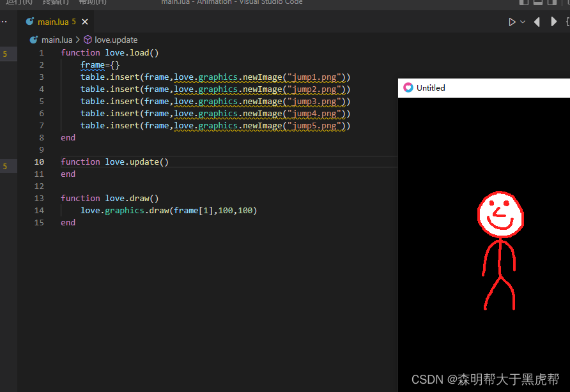The image size is (570, 392).
Task: Place cursor on 'function love.draw()'
Action: (x=109, y=199)
